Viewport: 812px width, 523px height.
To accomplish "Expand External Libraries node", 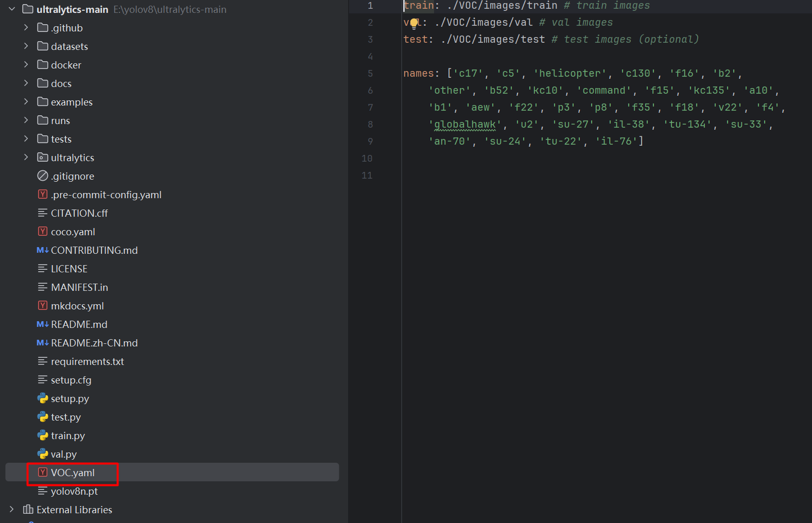I will click(x=12, y=510).
